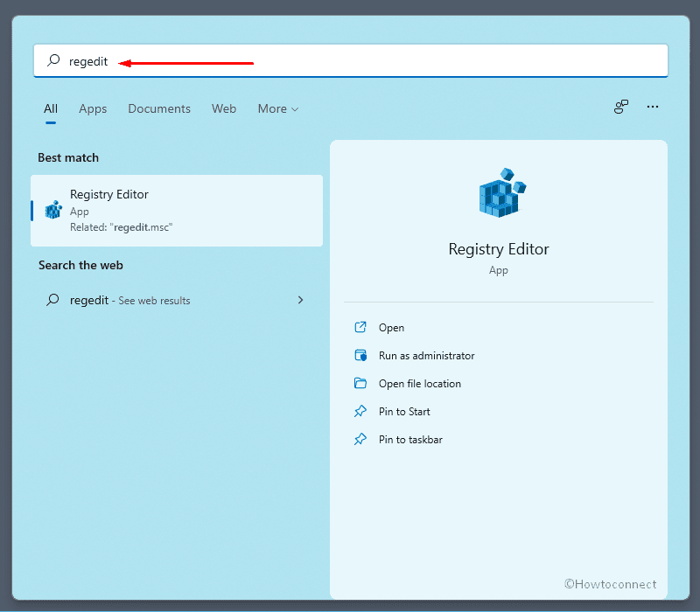Click the large Registry Editor cube icon
The width and height of the screenshot is (700, 612).
tap(501, 192)
